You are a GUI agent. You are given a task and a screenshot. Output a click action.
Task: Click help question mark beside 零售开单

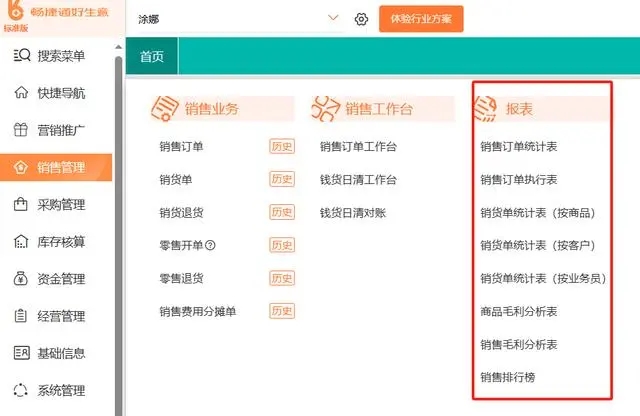pos(210,245)
